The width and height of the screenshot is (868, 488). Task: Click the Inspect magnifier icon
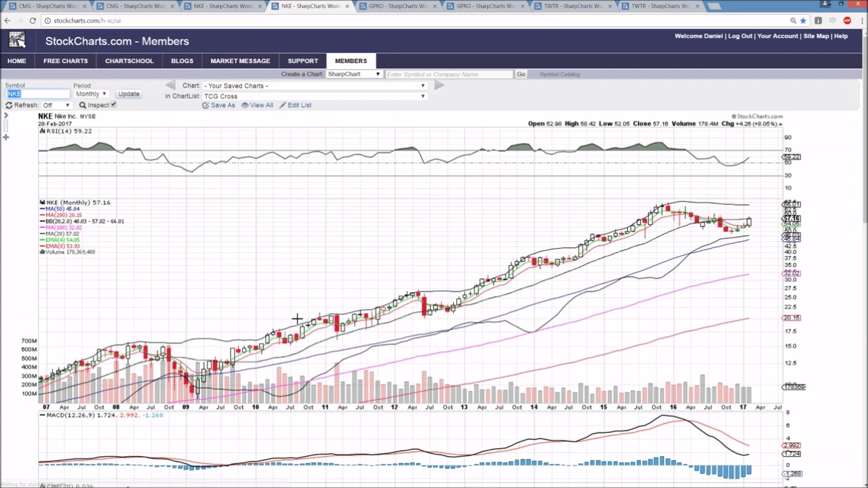(x=82, y=105)
